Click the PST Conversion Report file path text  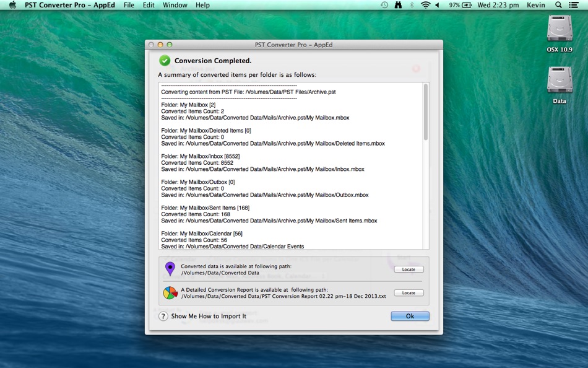283,296
